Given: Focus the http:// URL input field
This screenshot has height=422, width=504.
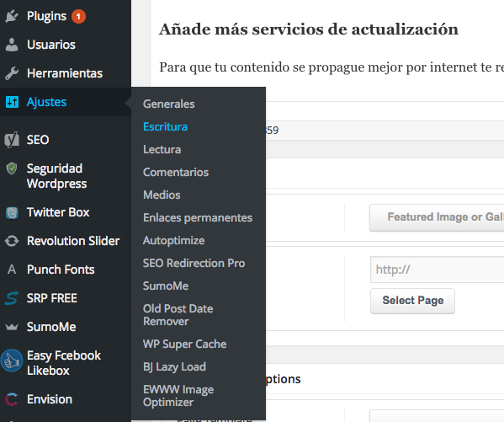Looking at the screenshot, I should 438,270.
